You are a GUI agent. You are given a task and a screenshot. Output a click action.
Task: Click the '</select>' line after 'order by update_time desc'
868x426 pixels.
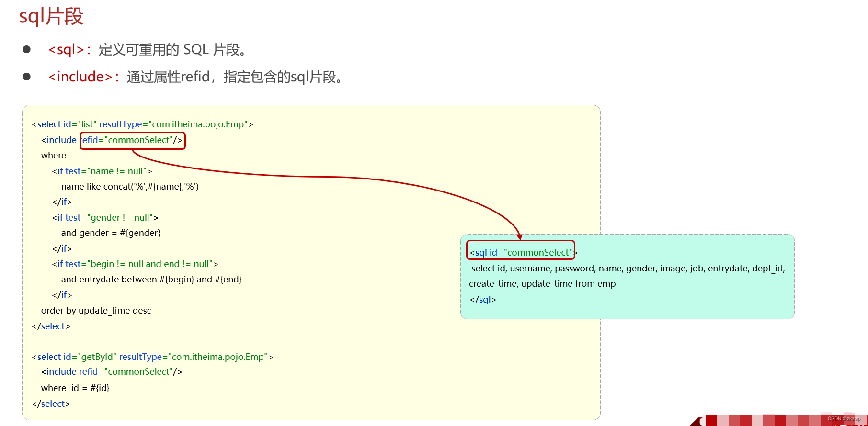tap(51, 326)
